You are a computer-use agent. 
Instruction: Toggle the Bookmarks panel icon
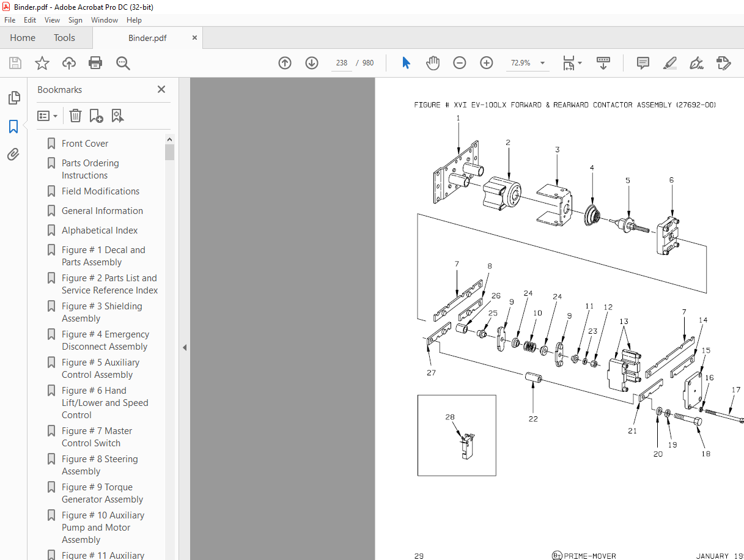(x=13, y=127)
